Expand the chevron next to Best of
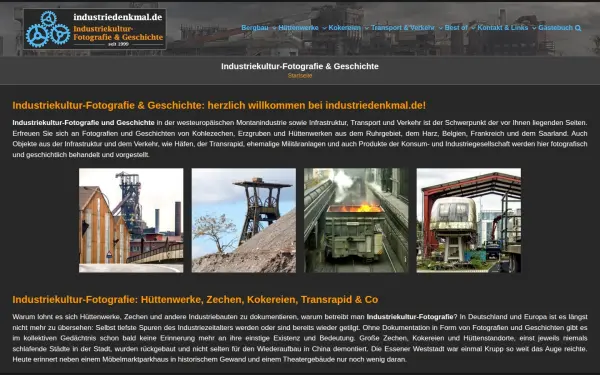600x375 pixels. click(x=473, y=28)
